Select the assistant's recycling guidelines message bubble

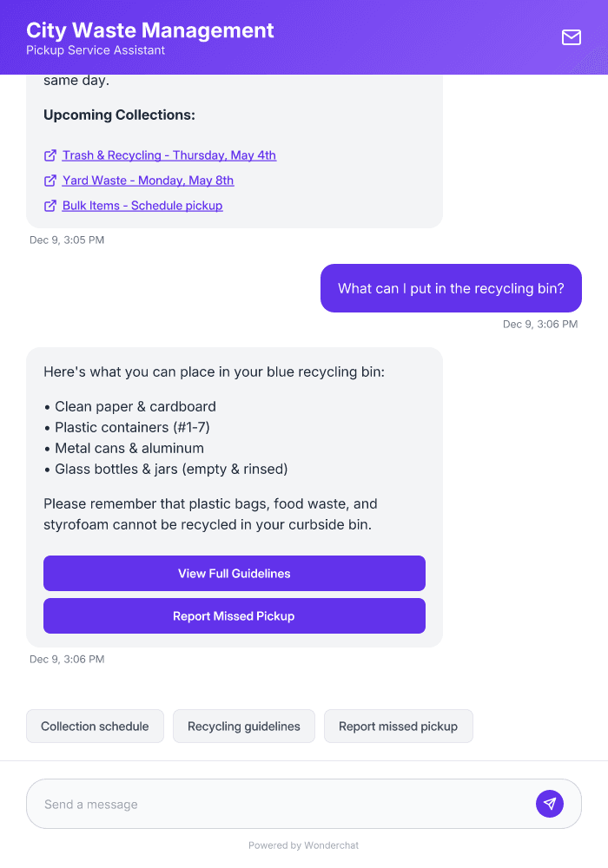pos(235,451)
